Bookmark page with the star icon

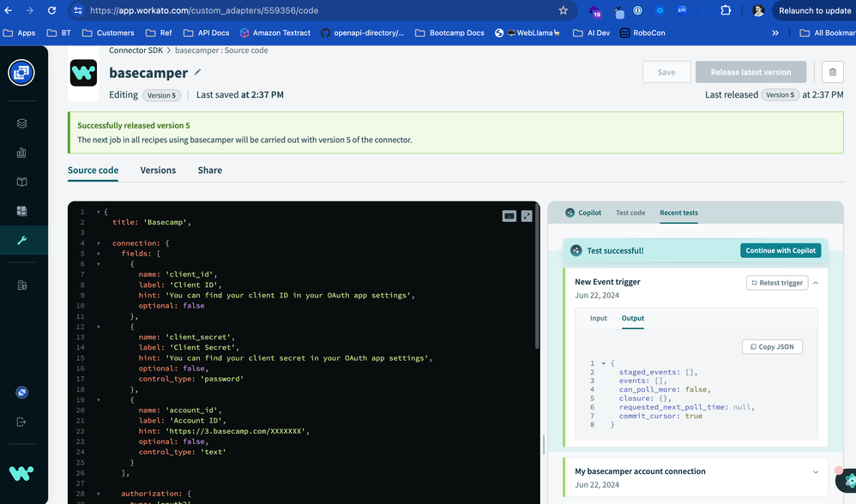click(563, 10)
